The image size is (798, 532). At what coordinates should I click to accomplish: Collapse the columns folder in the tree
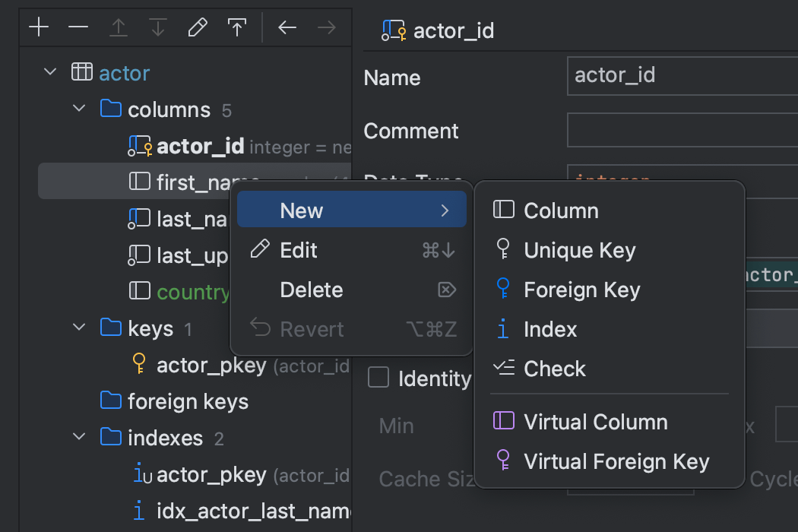[78, 108]
